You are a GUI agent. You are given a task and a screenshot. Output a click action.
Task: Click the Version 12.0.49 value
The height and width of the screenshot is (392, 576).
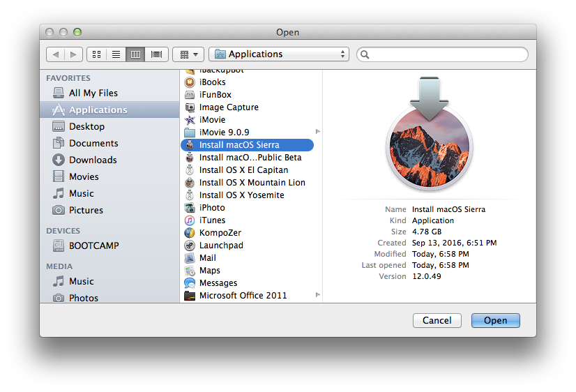tap(427, 276)
